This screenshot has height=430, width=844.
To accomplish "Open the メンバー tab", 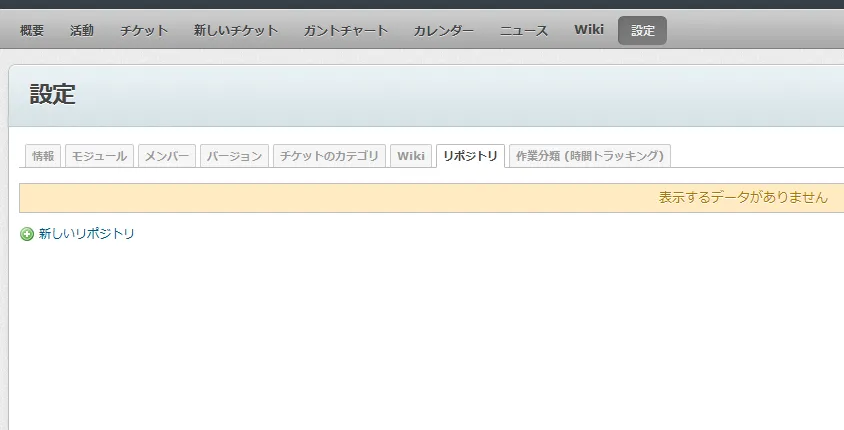I will (x=167, y=156).
